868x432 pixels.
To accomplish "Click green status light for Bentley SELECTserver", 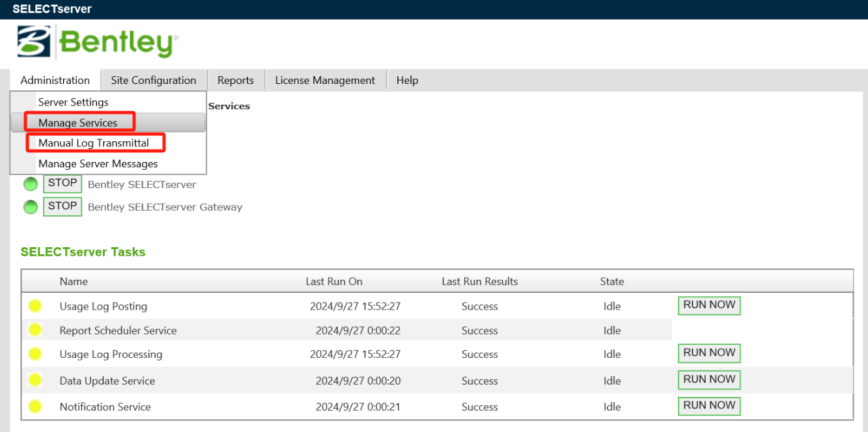I will pyautogui.click(x=31, y=184).
